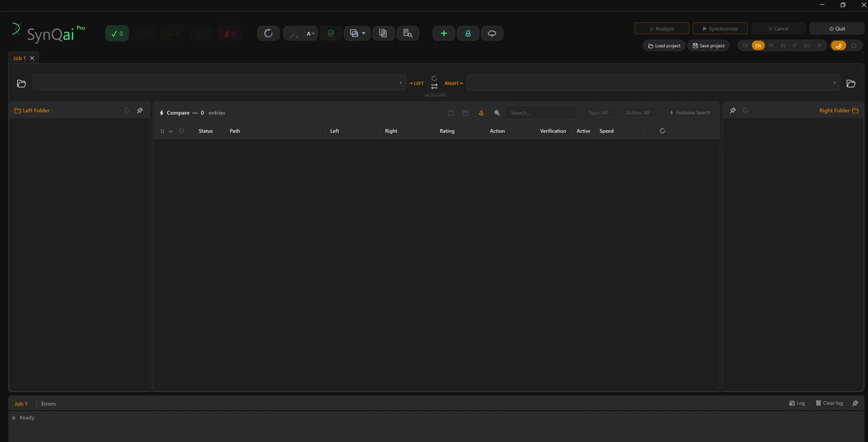This screenshot has width=868, height=442.
Task: Add a new job with the green plus
Action: 444,33
